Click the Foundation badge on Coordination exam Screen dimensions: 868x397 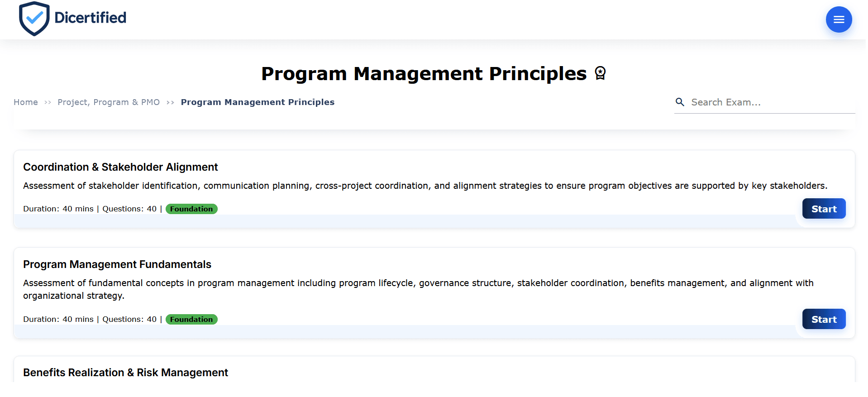click(191, 209)
